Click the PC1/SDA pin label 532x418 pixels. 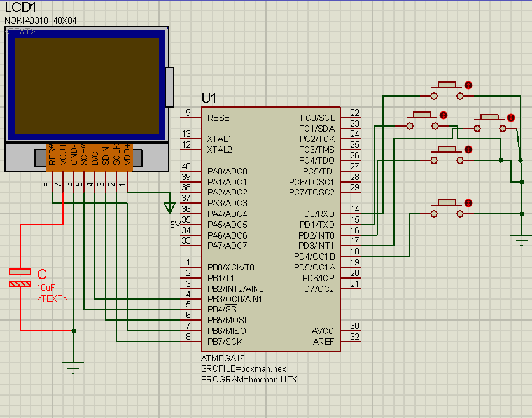(x=316, y=129)
